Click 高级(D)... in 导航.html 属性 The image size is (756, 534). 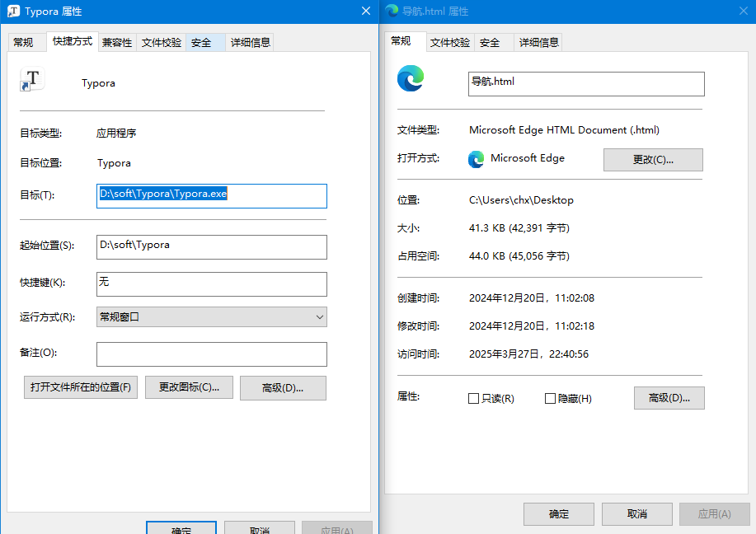(669, 398)
